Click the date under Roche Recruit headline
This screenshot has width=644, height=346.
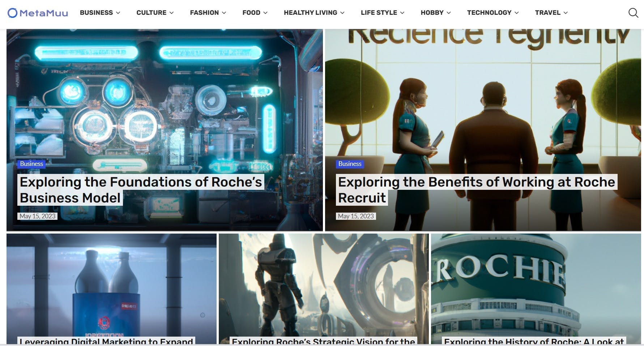click(x=356, y=216)
